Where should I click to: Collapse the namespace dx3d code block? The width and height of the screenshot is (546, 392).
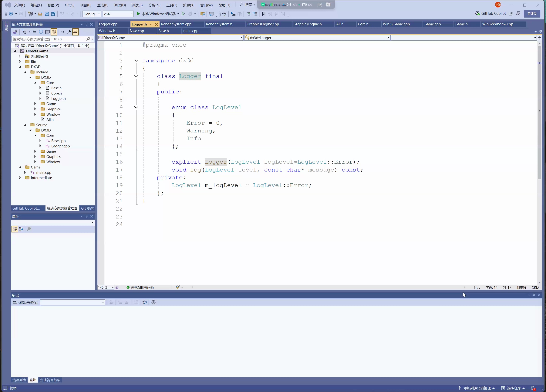coord(136,61)
